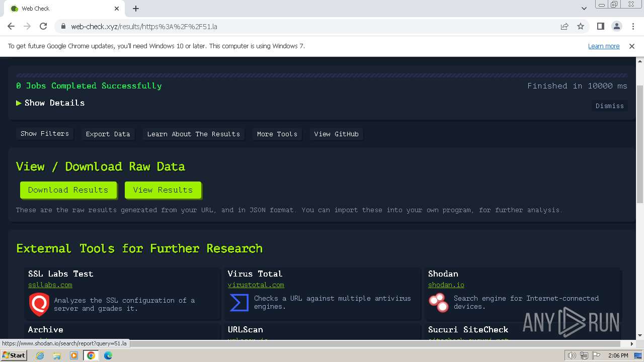The height and width of the screenshot is (362, 644).
Task: Click the green View Results button
Action: coord(163,190)
